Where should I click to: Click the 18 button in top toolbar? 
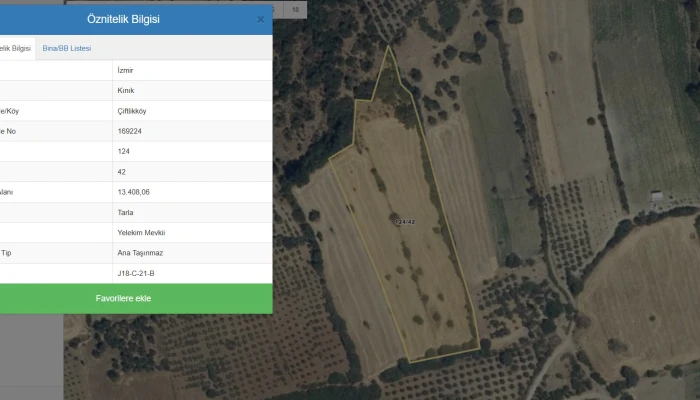point(296,9)
